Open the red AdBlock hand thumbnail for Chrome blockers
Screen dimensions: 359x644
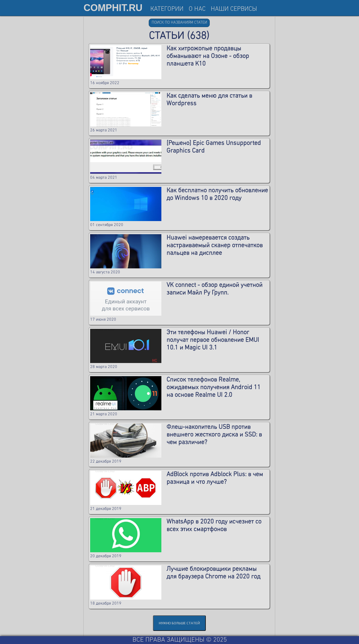tap(126, 582)
